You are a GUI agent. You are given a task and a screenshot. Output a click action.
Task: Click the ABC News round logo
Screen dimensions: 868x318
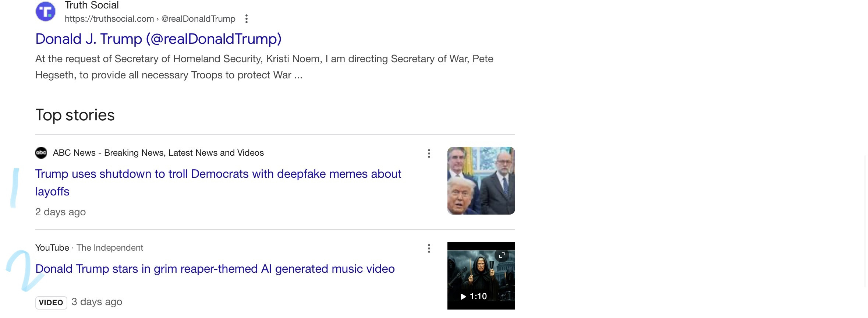41,153
